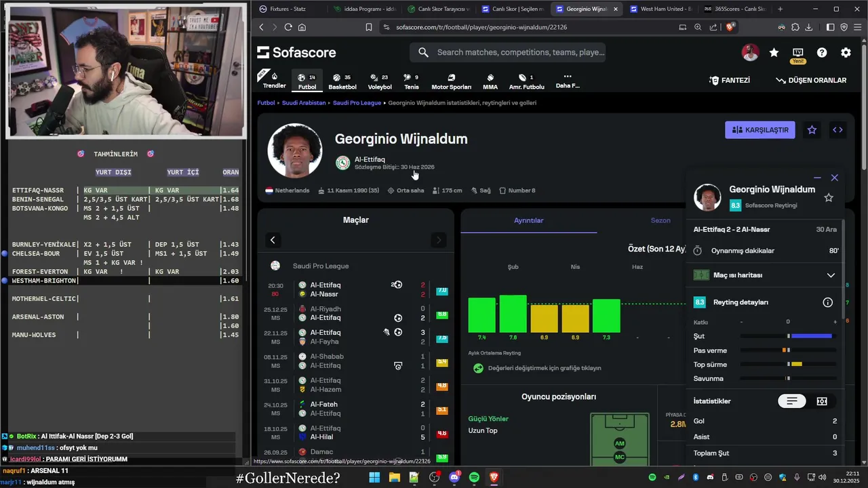Open the 25.12.25 Al-Riyadh match row

point(355,313)
